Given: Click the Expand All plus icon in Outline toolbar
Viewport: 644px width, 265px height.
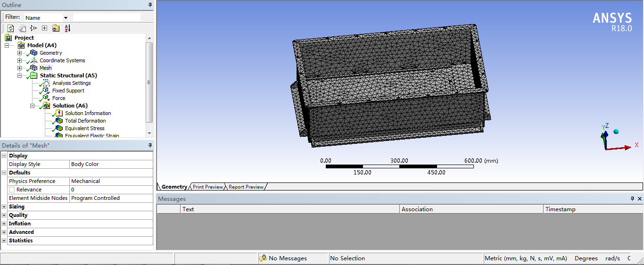Looking at the screenshot, I should (x=44, y=28).
